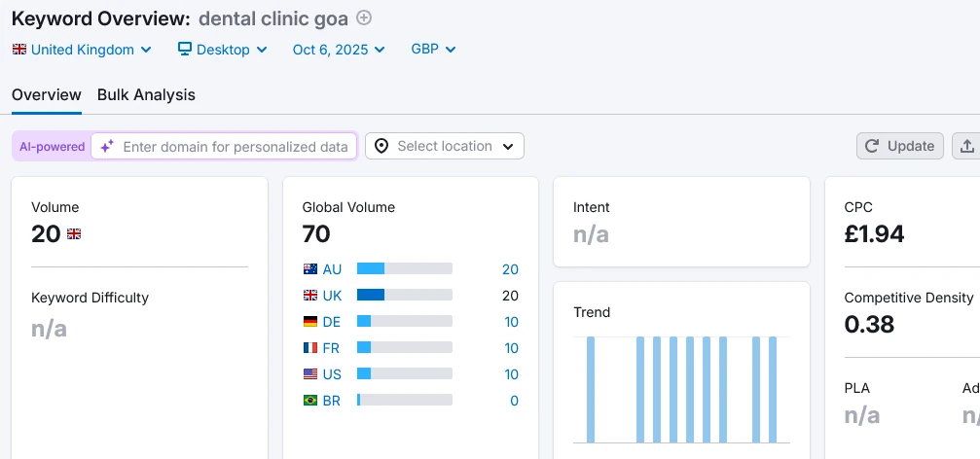
Task: Focus the Enter domain for personalized data field
Action: [x=235, y=147]
